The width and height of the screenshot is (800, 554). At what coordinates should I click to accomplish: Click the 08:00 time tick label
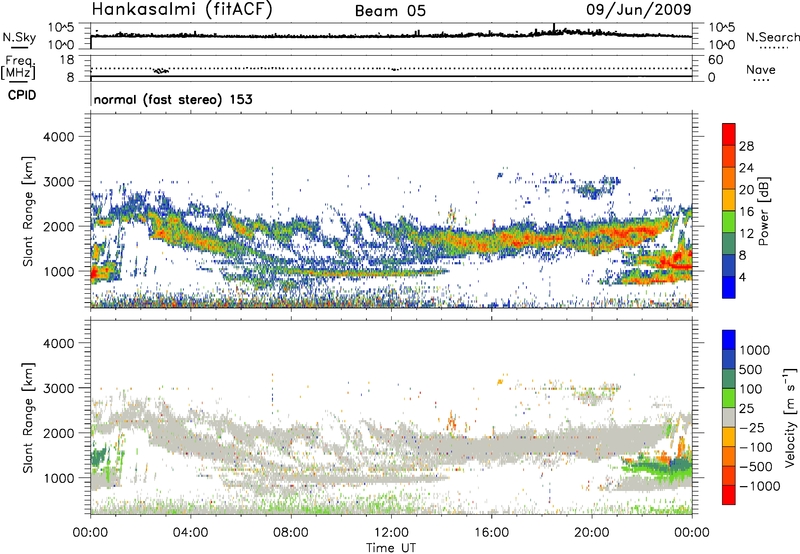tap(291, 533)
